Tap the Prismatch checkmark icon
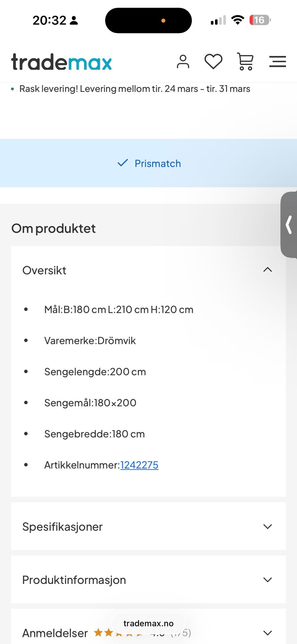 (123, 163)
